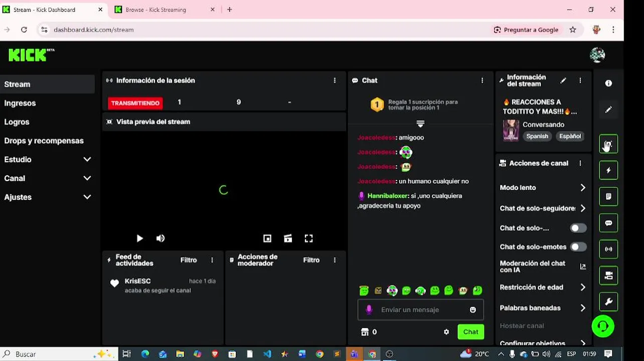644x361 pixels.
Task: Click the green Chat send button
Action: pos(470,332)
